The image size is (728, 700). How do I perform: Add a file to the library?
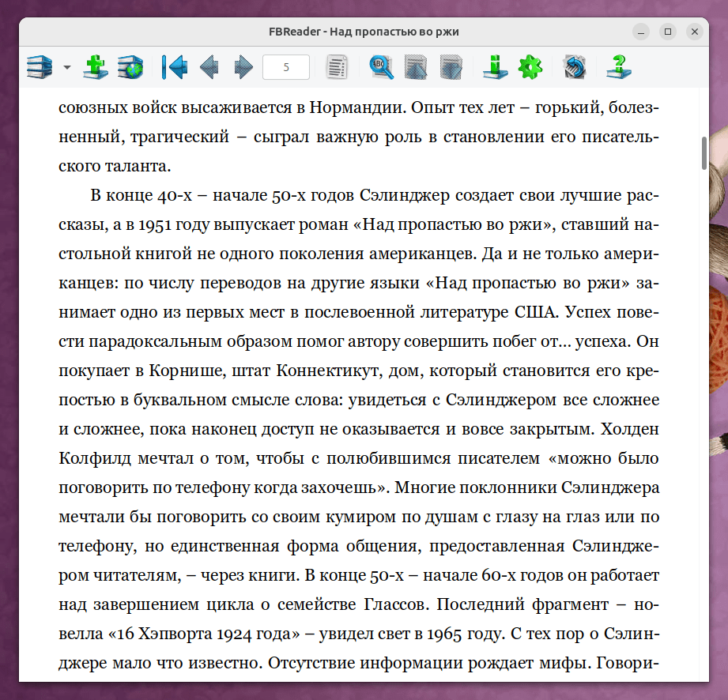click(95, 67)
